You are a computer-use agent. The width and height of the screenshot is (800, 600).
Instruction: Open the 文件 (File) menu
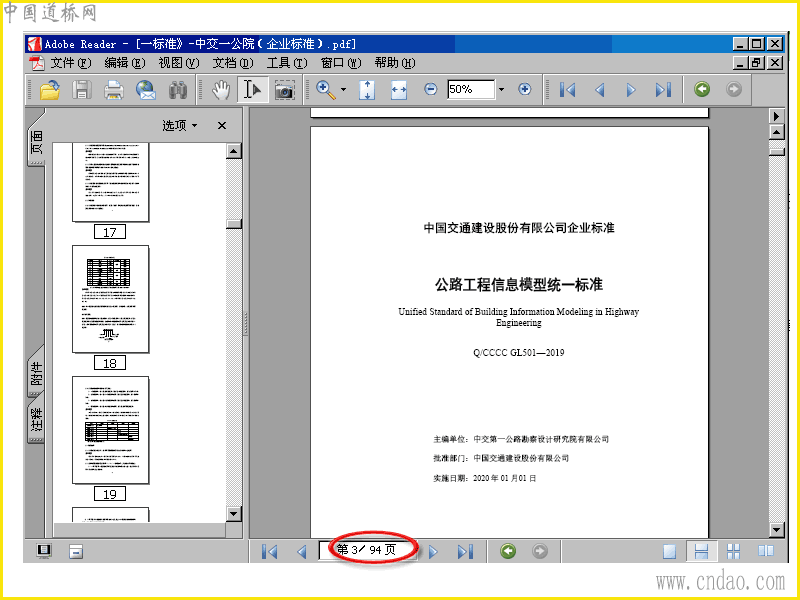70,63
